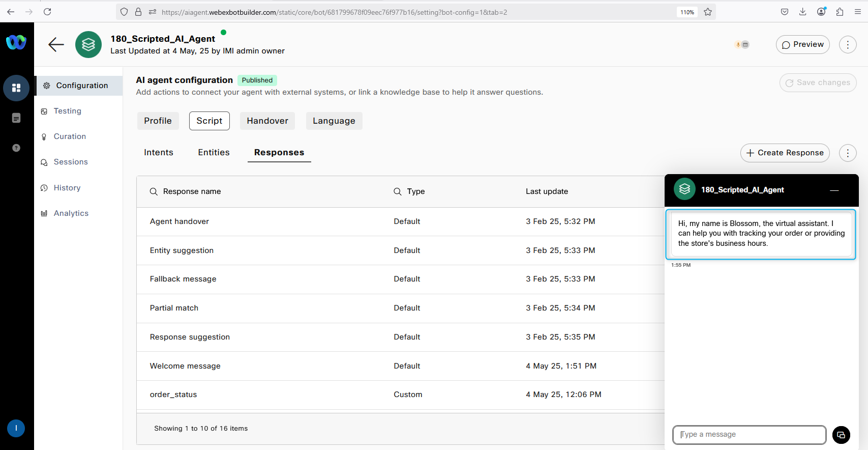Open Analytics in the sidebar
The width and height of the screenshot is (868, 450).
[71, 213]
